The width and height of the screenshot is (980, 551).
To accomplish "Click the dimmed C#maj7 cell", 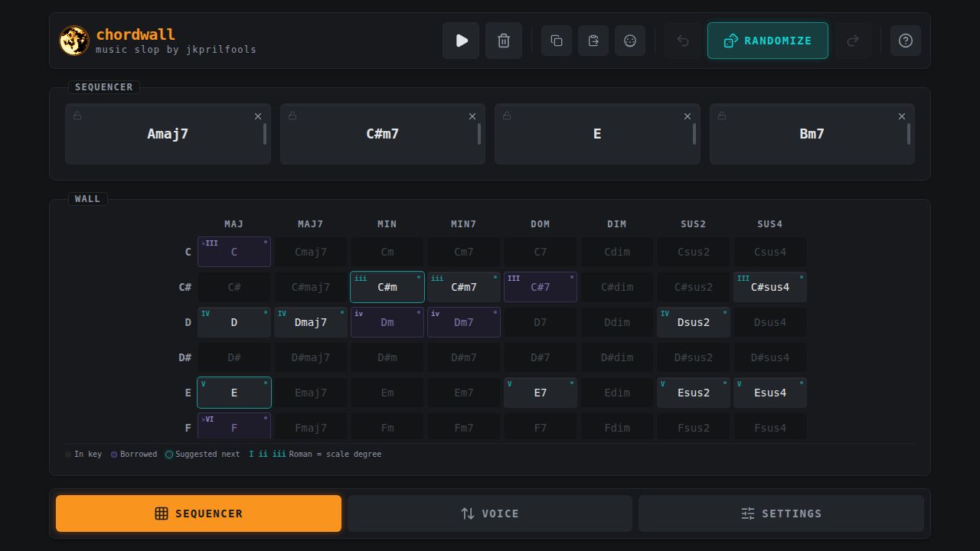I will [311, 287].
